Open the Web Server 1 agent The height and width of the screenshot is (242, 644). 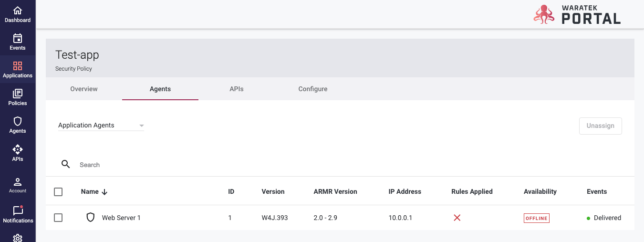(x=121, y=218)
